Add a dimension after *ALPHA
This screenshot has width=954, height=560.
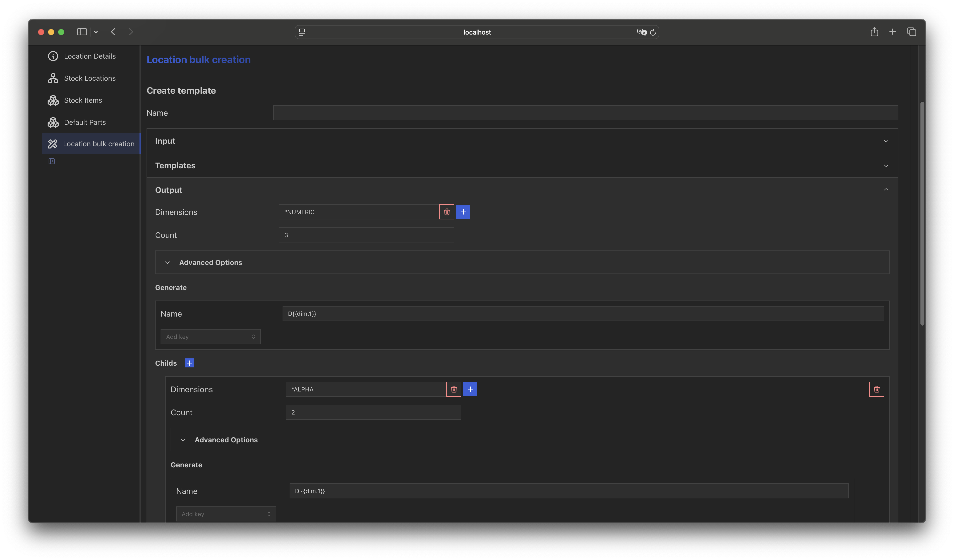[470, 389]
